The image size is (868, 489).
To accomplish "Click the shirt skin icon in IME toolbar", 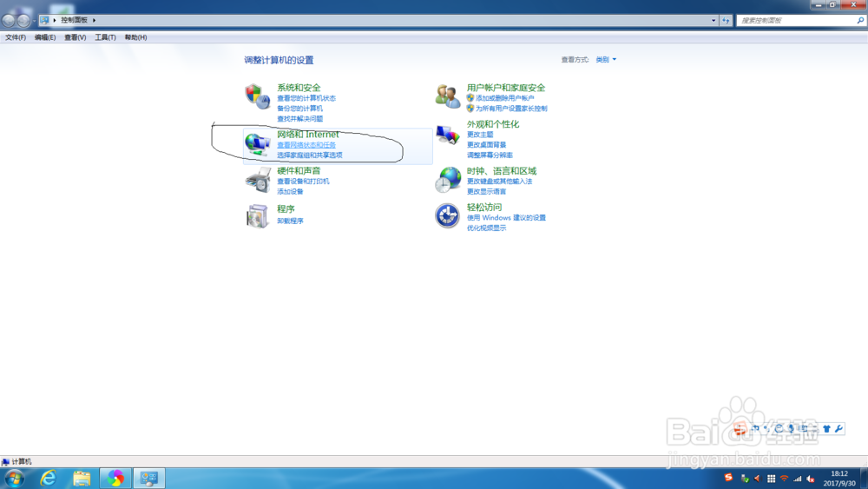I will click(826, 429).
